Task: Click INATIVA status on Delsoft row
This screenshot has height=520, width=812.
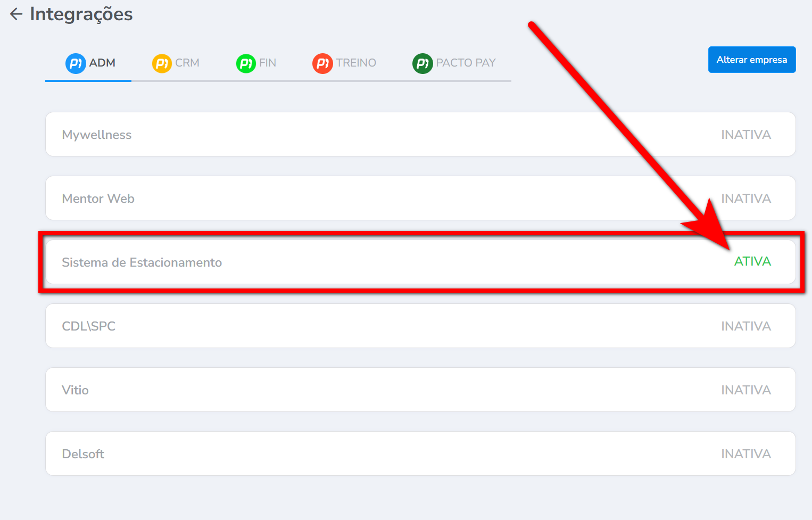Action: coord(746,454)
